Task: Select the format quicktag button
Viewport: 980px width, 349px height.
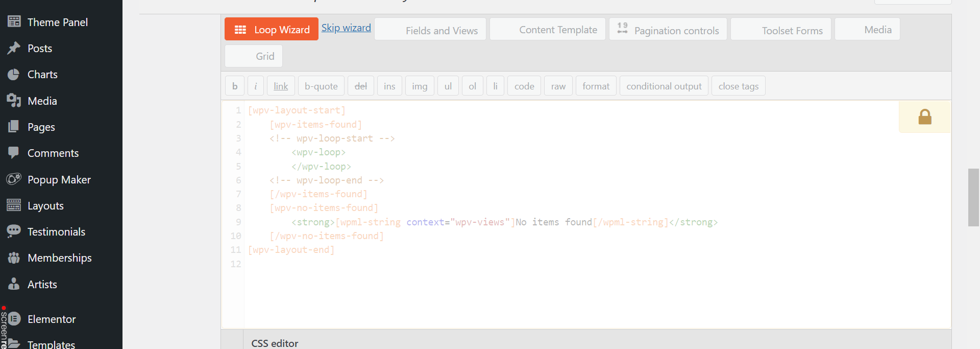Action: [x=596, y=86]
